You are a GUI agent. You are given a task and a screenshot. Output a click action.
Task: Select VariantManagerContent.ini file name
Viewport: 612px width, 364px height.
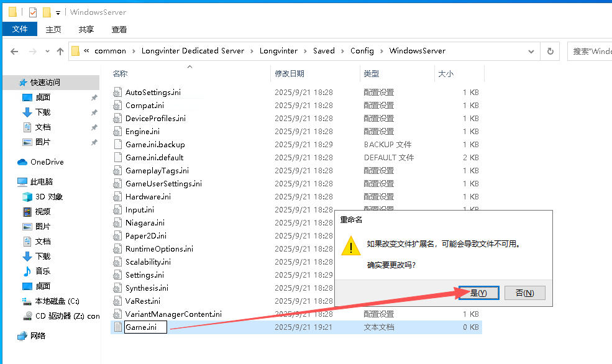click(173, 314)
